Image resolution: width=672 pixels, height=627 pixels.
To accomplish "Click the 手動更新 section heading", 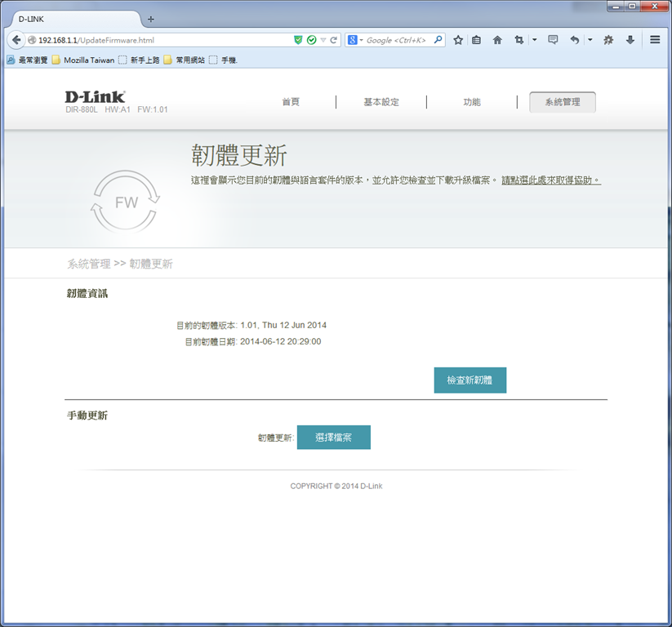I will tap(87, 416).
